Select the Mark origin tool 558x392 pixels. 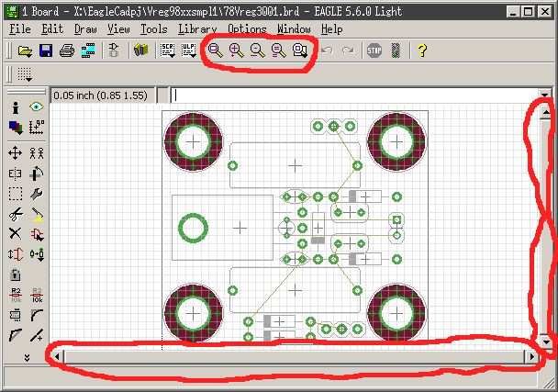tap(37, 127)
